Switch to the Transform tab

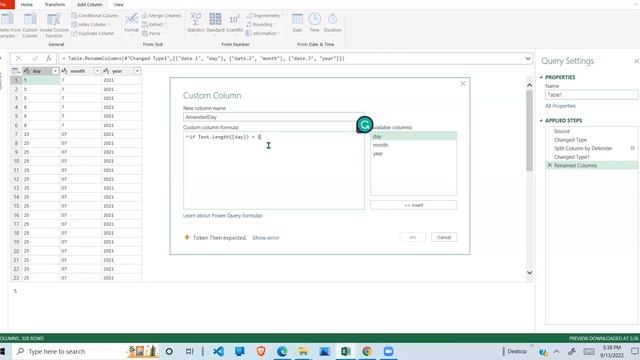coord(55,4)
